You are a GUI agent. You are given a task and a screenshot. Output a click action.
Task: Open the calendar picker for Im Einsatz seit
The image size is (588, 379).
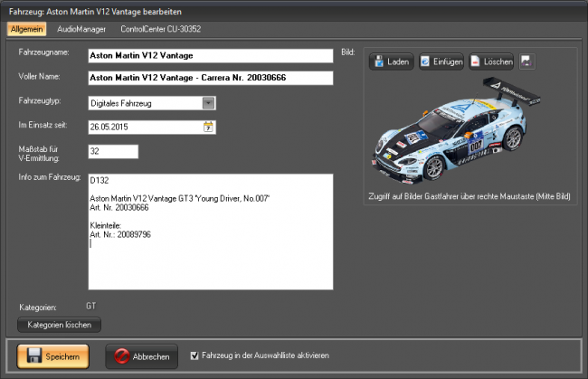tap(208, 127)
